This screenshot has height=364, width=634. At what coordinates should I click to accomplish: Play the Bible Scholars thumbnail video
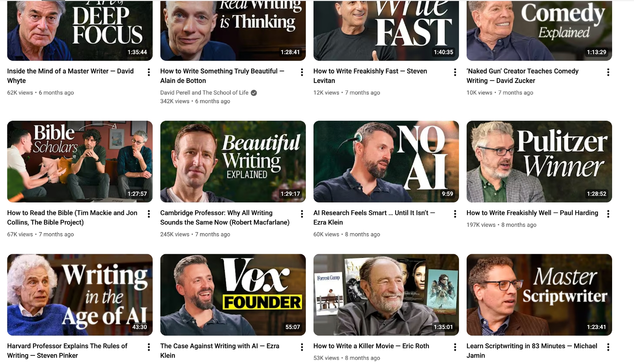coord(80,161)
